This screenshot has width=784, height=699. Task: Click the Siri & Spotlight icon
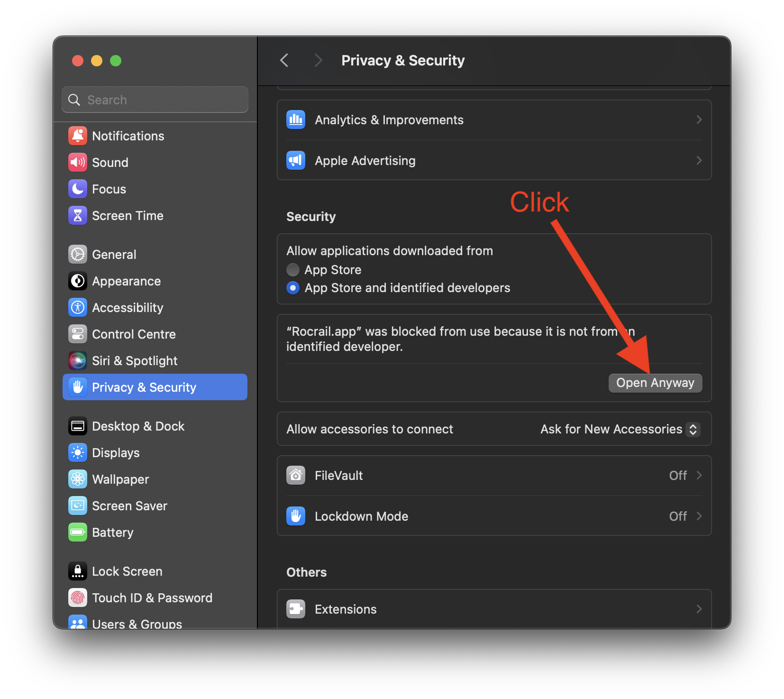point(78,361)
